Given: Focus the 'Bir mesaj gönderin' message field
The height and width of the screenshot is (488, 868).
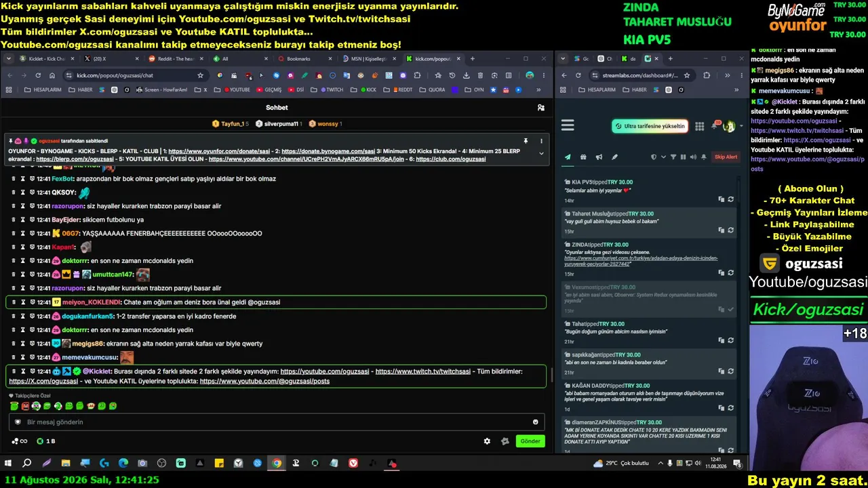Looking at the screenshot, I should pos(277,422).
